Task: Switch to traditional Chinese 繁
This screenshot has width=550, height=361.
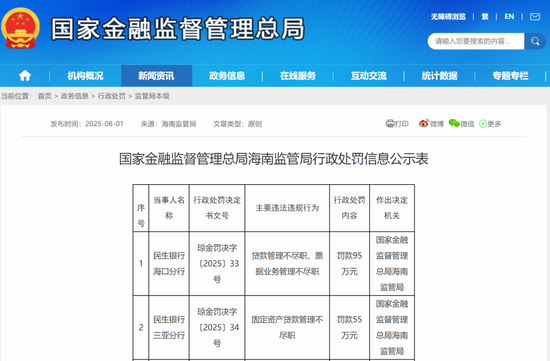Action: [485, 16]
